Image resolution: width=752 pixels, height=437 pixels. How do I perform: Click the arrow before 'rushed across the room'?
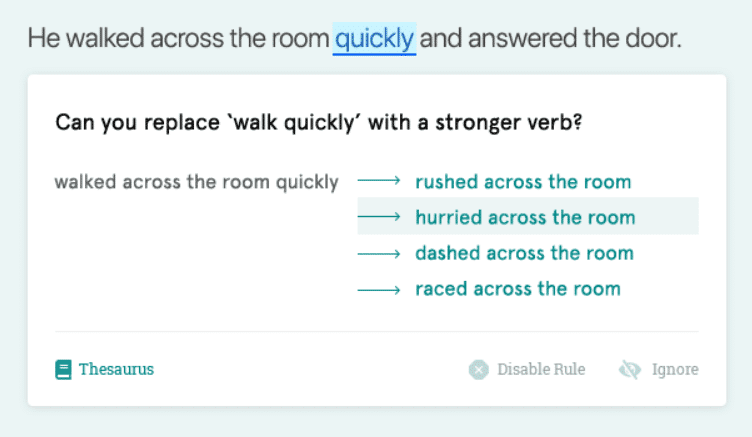(379, 180)
